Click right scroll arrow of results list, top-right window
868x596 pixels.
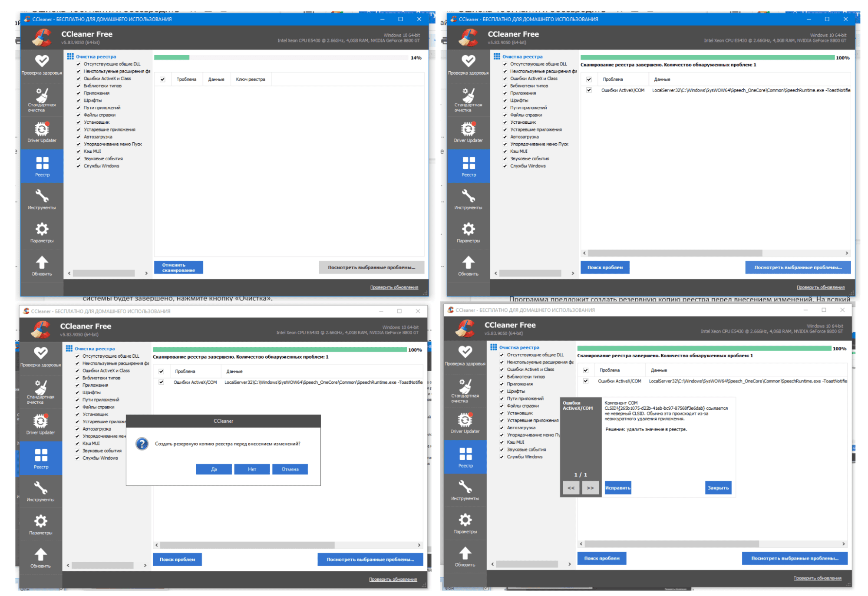point(846,253)
